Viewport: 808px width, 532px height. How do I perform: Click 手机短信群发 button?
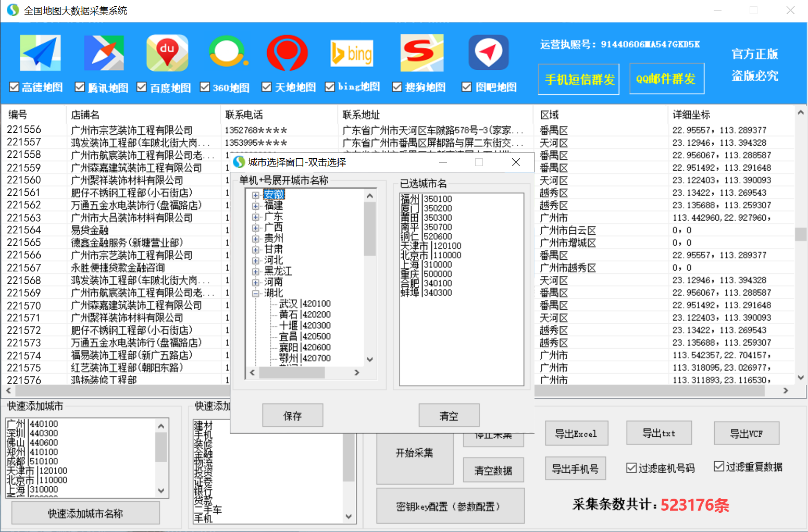tap(579, 79)
